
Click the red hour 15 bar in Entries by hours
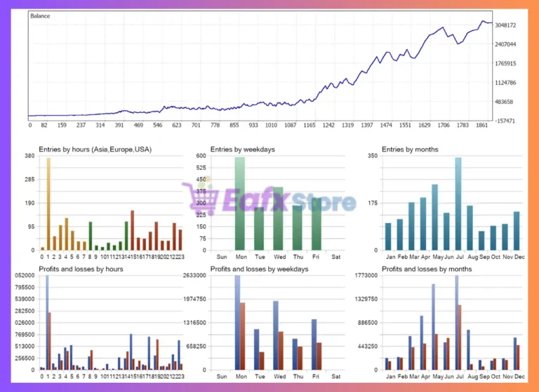tap(133, 230)
